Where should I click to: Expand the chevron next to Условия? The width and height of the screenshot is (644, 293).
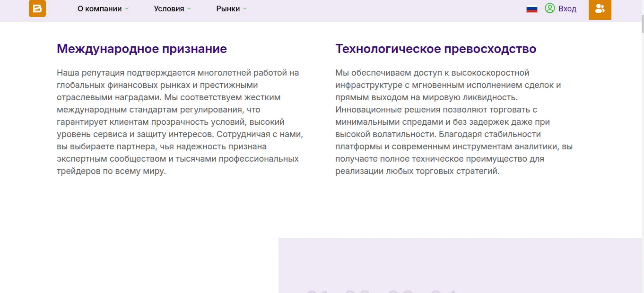click(189, 9)
